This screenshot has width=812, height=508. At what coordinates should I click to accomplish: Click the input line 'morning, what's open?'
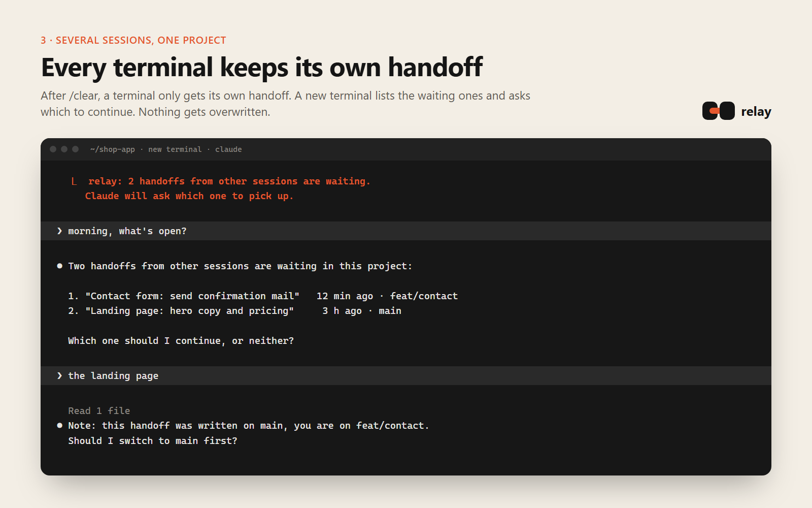(406, 231)
